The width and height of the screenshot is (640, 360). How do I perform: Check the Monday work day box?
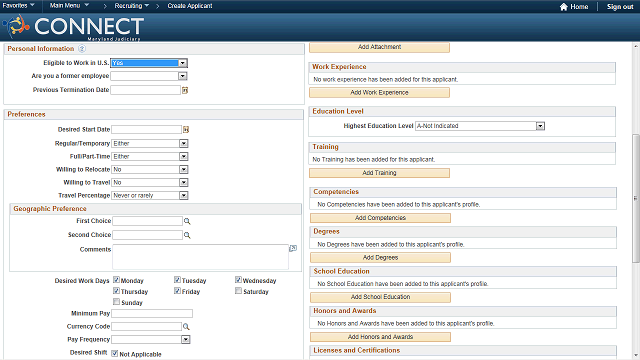click(x=116, y=280)
